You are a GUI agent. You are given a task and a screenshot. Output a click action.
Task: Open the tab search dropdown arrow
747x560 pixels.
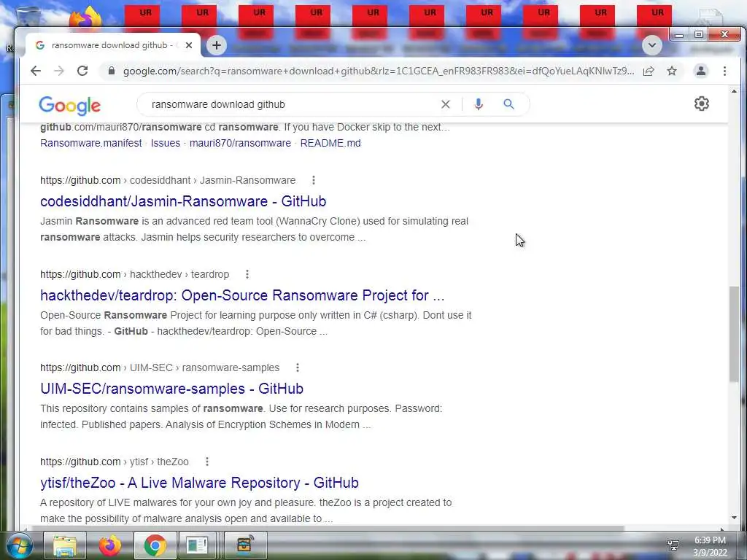[x=651, y=45]
